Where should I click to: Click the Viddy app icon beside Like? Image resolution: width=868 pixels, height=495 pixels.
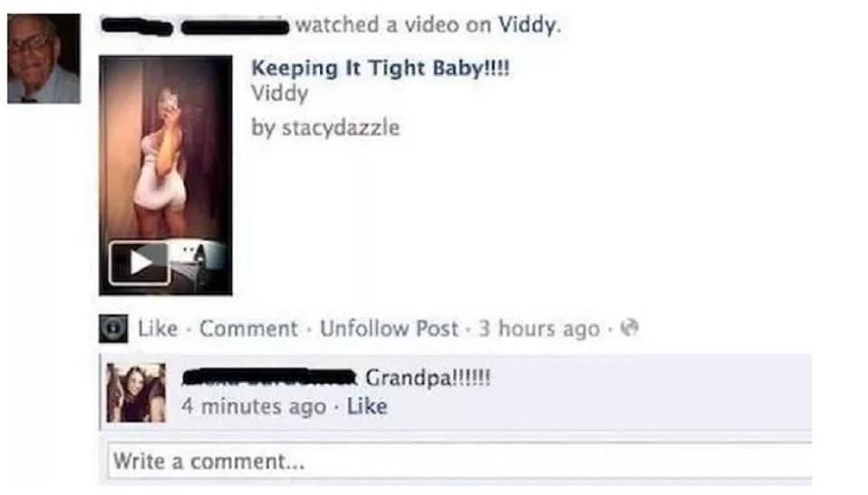coord(114,329)
